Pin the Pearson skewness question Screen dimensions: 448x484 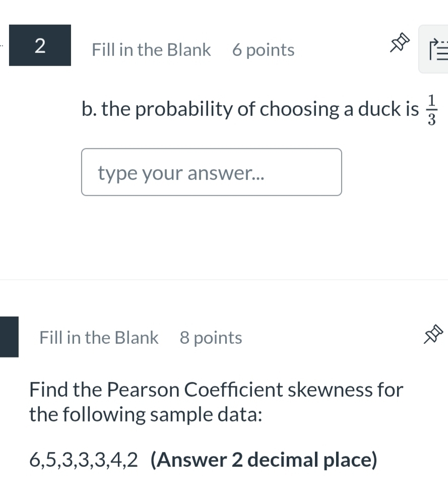[x=433, y=335]
